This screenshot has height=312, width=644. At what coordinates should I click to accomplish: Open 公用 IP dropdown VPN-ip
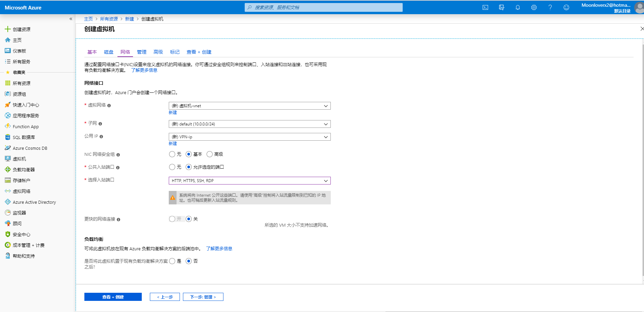coord(249,137)
